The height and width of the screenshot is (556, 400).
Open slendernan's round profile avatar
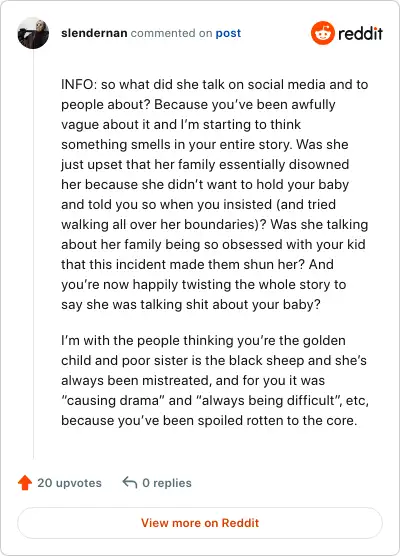(x=33, y=33)
